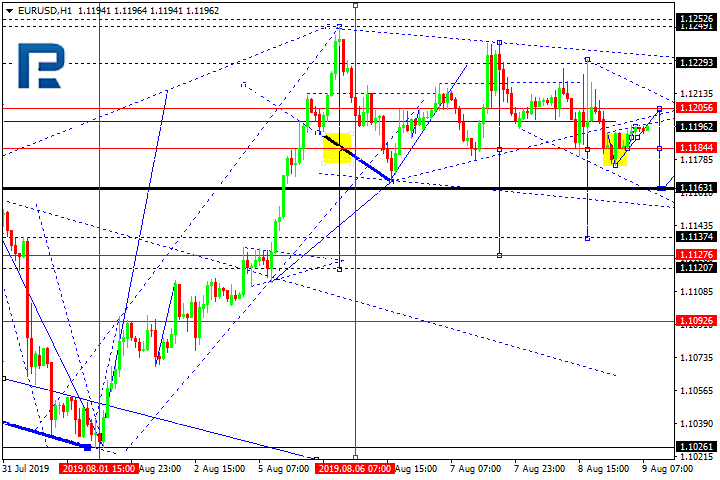Click the blue marker at the 1.11631 line end

[x=661, y=188]
